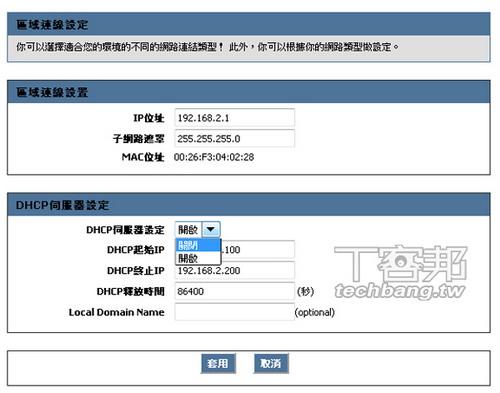This screenshot has width=500, height=393.
Task: Click the IP位址 input field
Action: [235, 118]
